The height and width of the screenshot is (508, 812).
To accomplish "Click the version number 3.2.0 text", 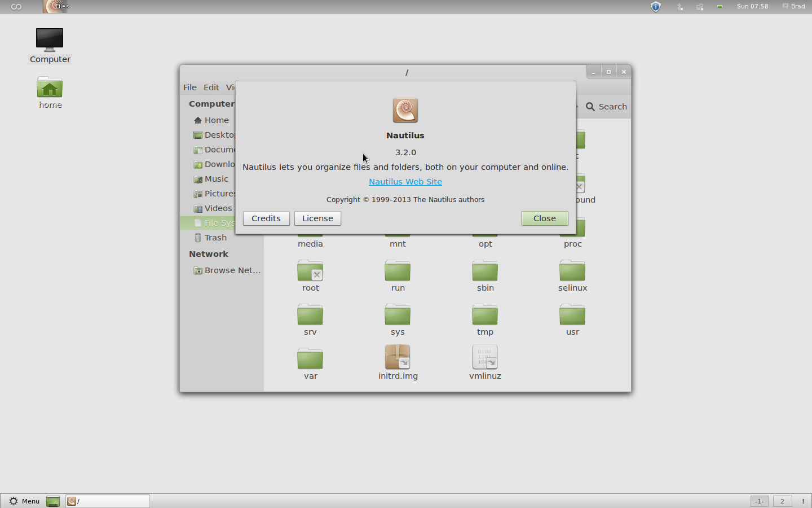I will tap(405, 152).
